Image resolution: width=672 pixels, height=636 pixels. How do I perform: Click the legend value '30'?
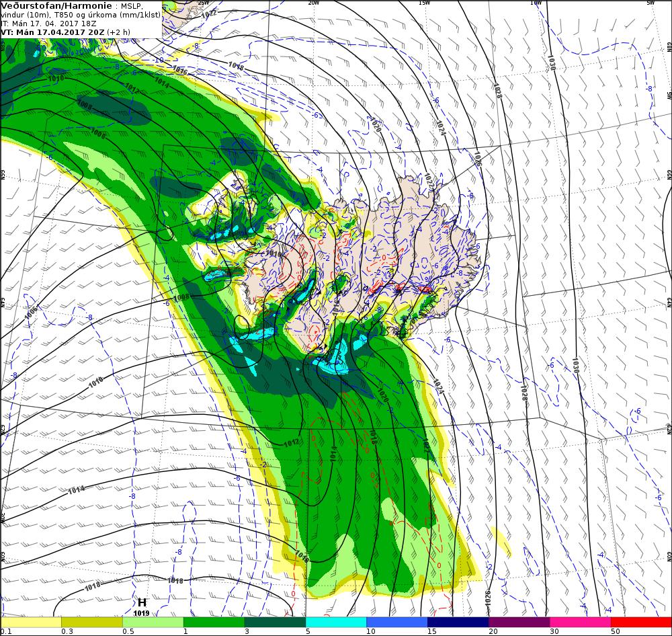click(554, 631)
